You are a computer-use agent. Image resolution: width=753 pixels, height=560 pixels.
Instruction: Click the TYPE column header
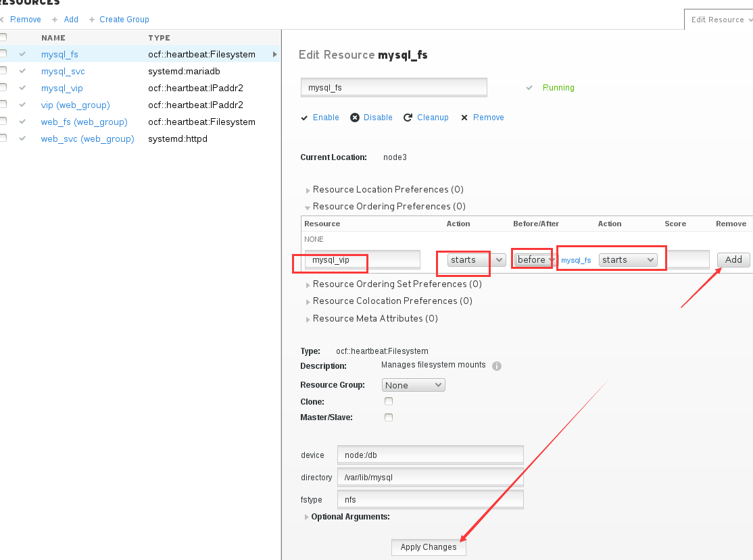(159, 38)
